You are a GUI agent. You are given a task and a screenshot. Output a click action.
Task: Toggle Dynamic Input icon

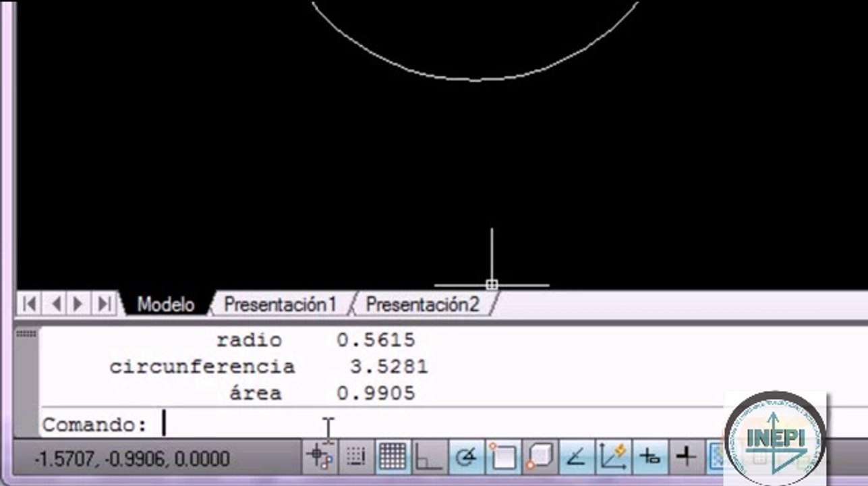pyautogui.click(x=649, y=458)
